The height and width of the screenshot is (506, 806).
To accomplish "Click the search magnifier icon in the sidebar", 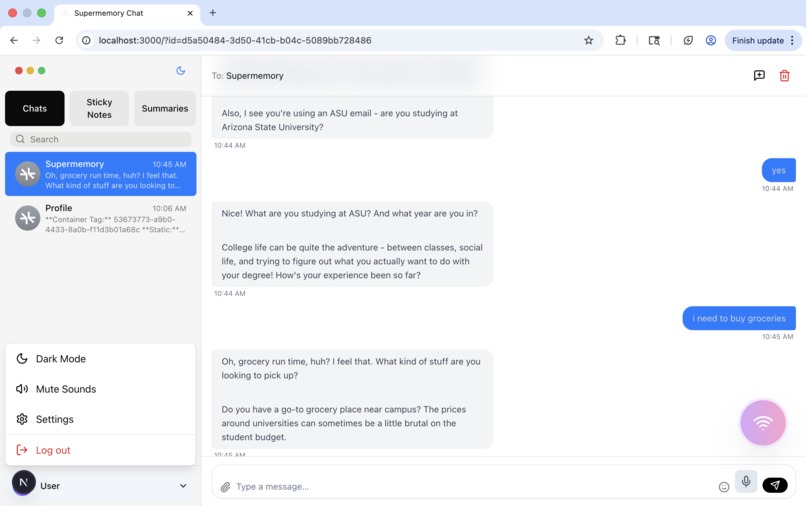I will 20,139.
